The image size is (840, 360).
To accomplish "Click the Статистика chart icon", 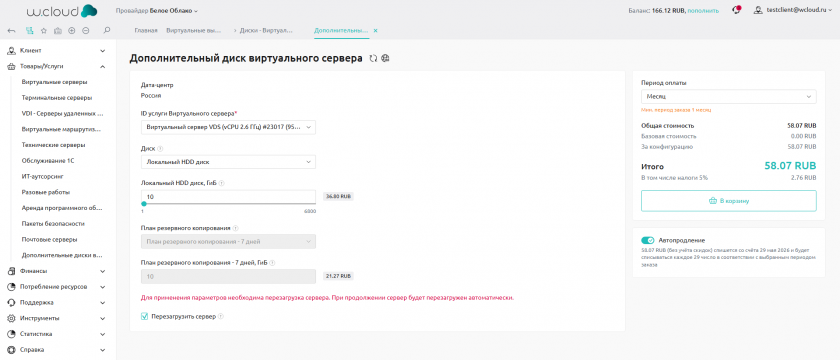I will (x=11, y=334).
